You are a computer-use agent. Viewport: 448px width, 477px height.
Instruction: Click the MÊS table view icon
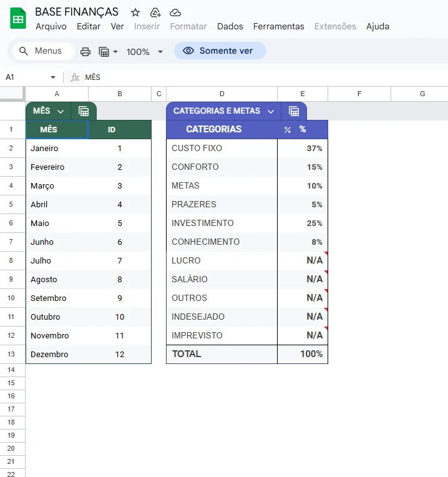click(x=84, y=111)
